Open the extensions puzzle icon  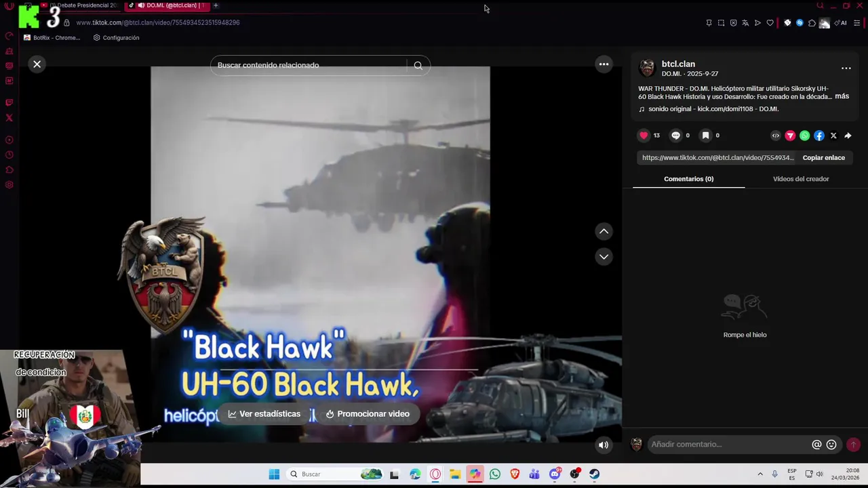point(812,23)
